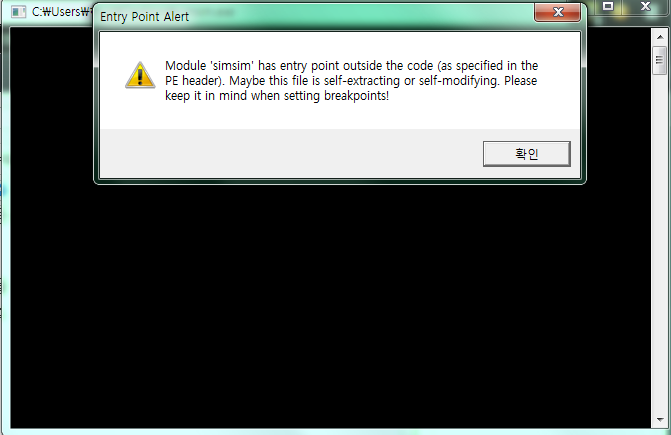Click the 'breakpoints!' text in the message

[x=356, y=96]
